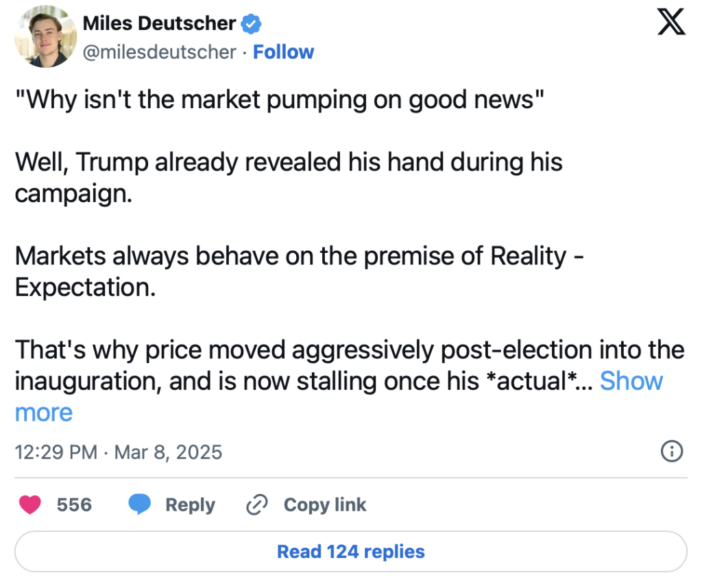The width and height of the screenshot is (702, 588).
Task: Click the chain link icon
Action: coord(256,505)
